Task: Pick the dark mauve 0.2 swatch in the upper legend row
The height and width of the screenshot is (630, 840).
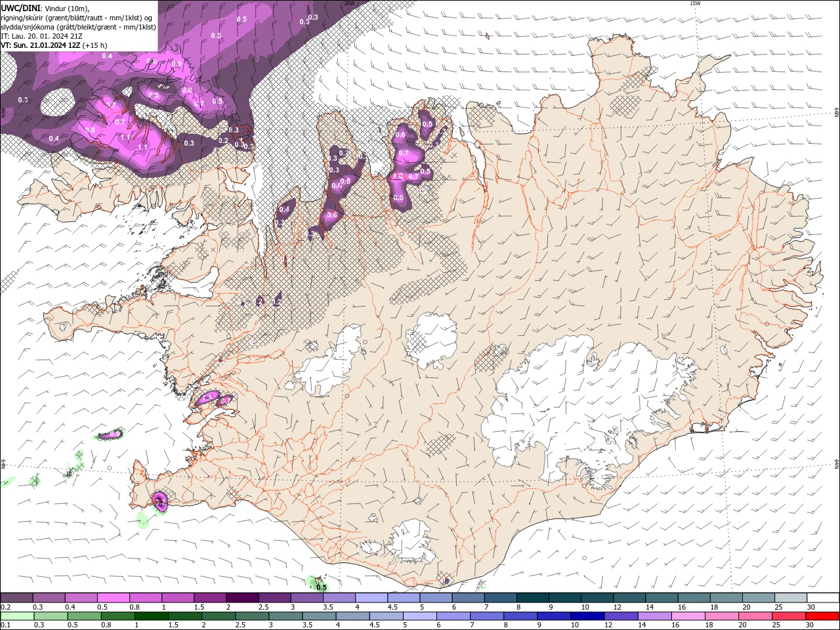Action: click(16, 598)
